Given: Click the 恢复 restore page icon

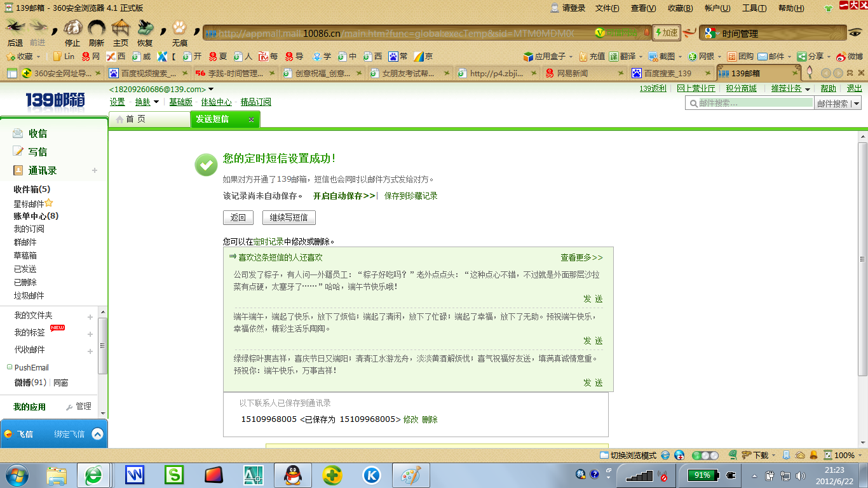Looking at the screenshot, I should pyautogui.click(x=145, y=27).
